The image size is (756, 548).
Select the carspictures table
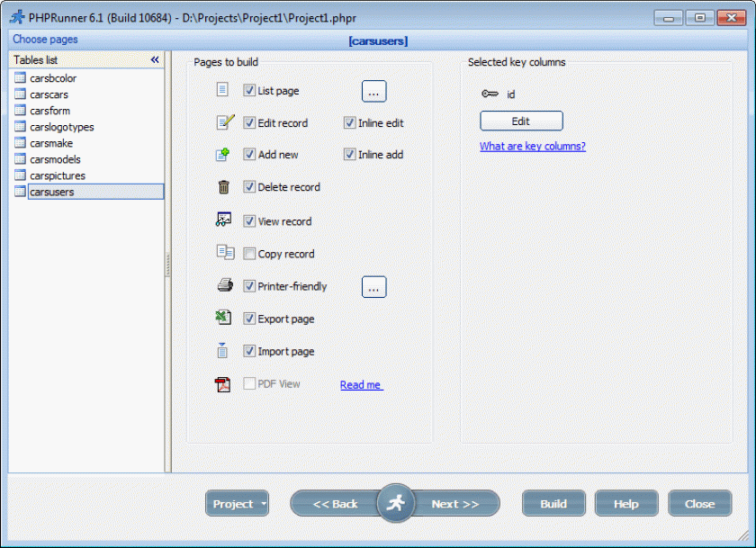(x=58, y=175)
